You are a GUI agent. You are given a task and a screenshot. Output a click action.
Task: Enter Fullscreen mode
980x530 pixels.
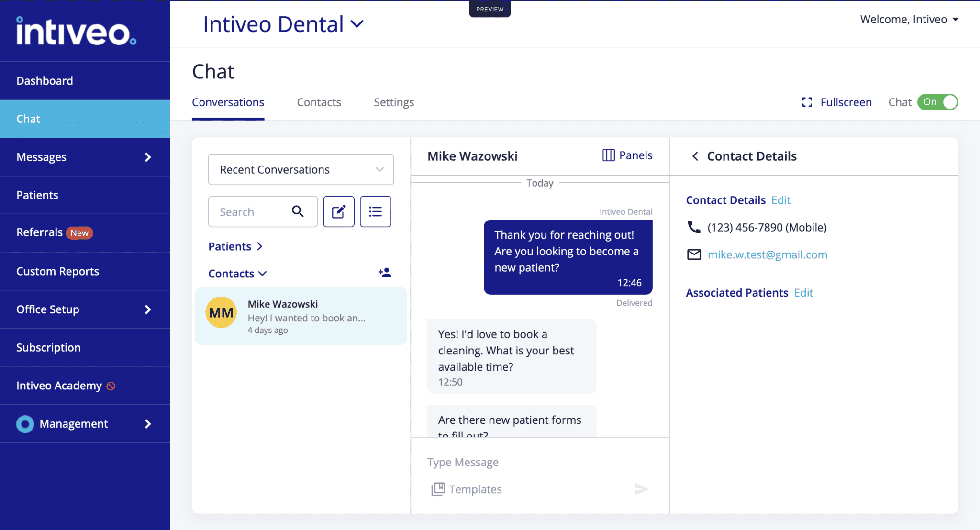pyautogui.click(x=837, y=102)
